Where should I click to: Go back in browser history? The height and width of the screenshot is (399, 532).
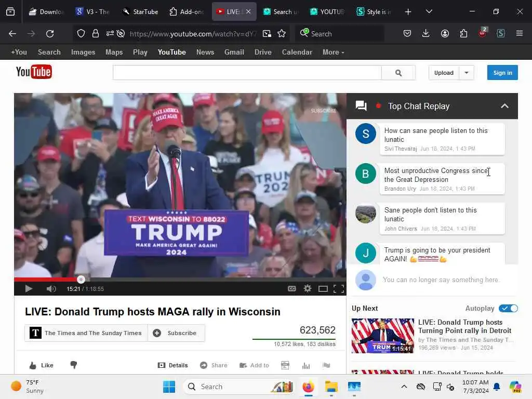12,34
